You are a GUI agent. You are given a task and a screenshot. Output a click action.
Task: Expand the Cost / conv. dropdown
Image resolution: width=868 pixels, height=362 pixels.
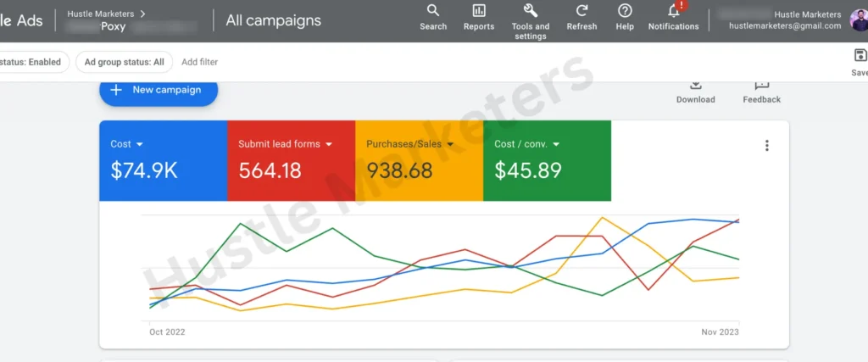click(556, 144)
